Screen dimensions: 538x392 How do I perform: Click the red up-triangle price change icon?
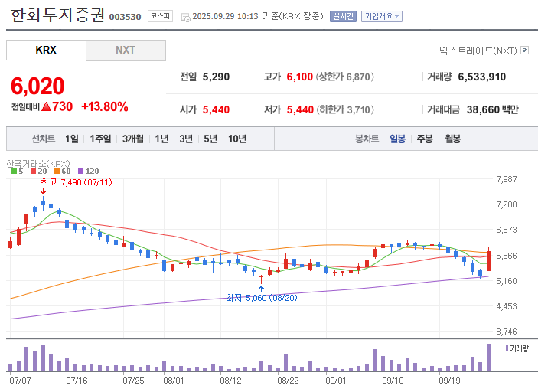pyautogui.click(x=47, y=106)
